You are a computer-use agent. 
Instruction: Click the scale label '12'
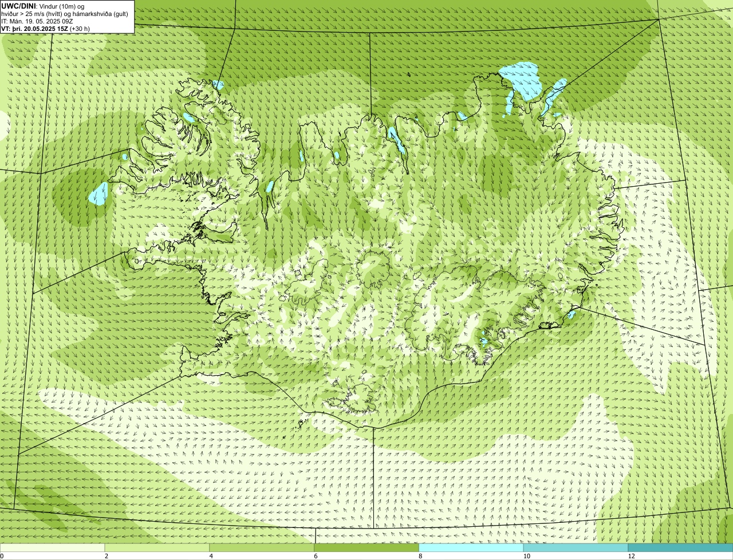point(631,556)
